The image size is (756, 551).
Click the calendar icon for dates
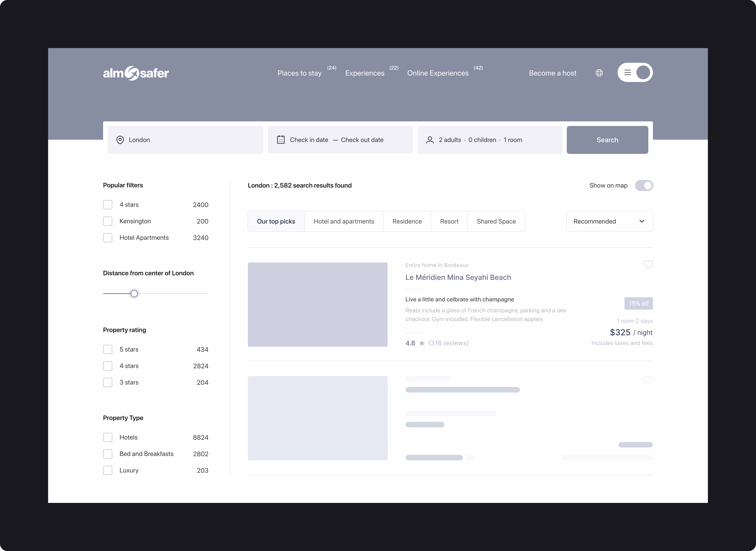(x=281, y=140)
